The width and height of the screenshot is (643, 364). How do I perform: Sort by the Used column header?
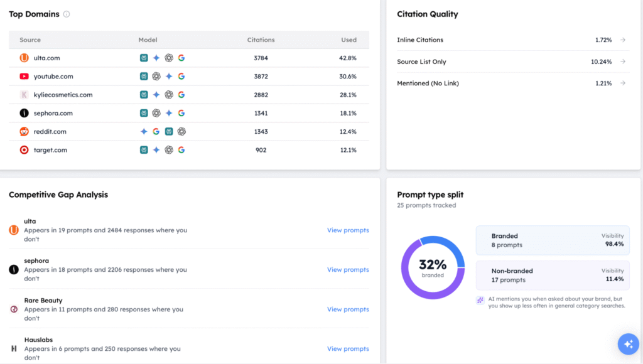pyautogui.click(x=349, y=40)
